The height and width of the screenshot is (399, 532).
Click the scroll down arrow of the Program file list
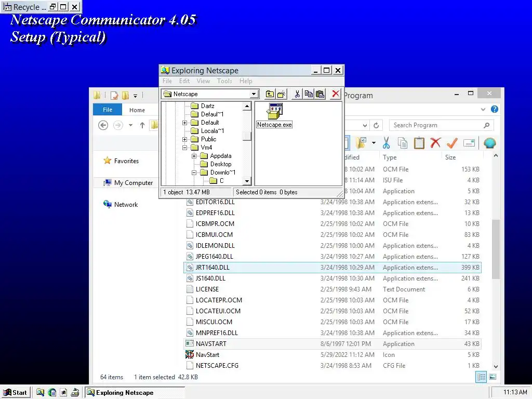(496, 366)
